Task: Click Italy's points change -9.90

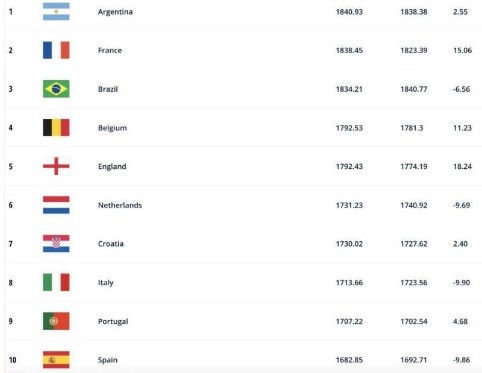Action: coord(462,282)
